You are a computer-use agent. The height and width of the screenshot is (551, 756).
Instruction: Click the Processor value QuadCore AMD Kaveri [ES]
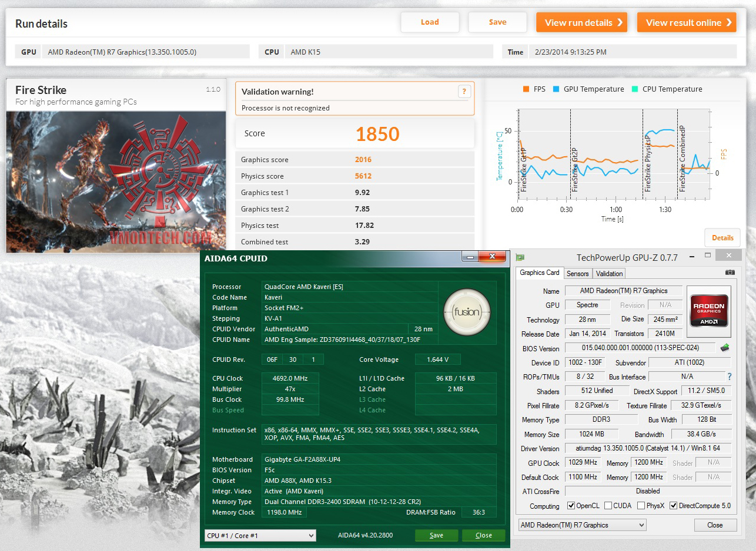(x=304, y=287)
